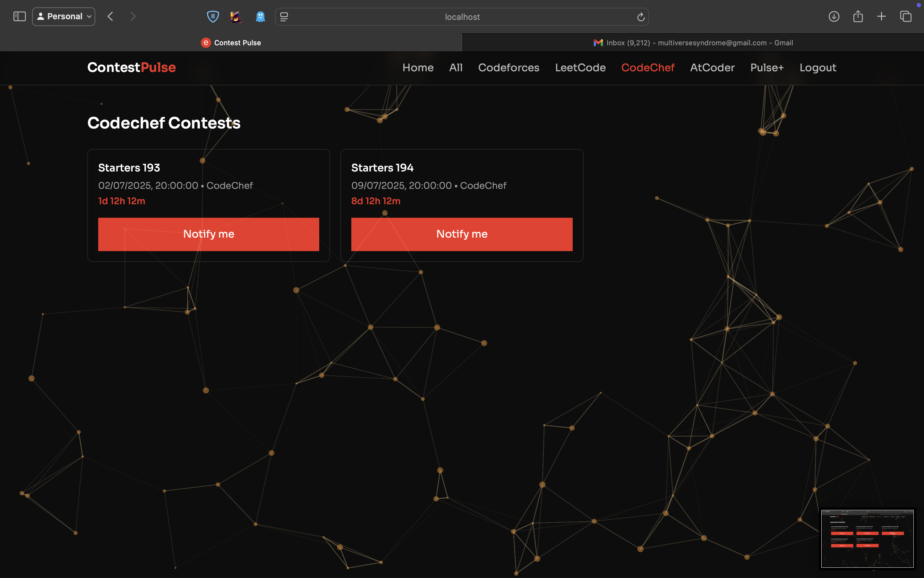Open the AtCoder contests page
The image size is (924, 578).
click(712, 68)
